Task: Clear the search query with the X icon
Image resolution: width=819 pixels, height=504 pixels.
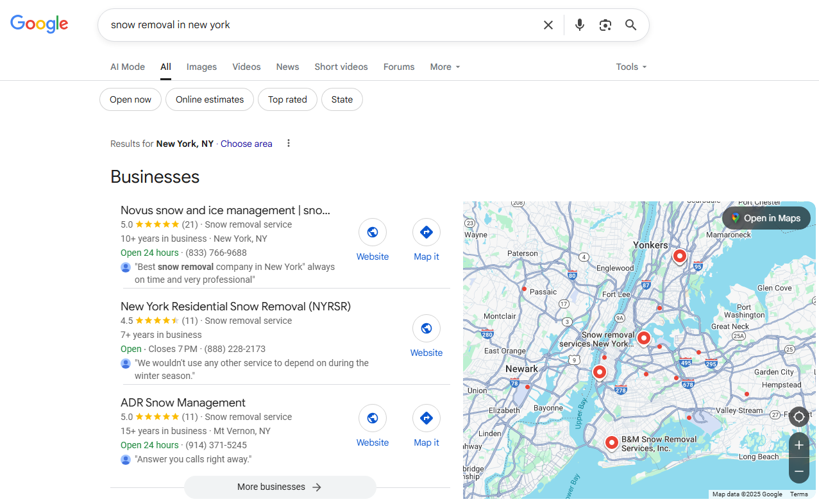Action: pos(548,24)
